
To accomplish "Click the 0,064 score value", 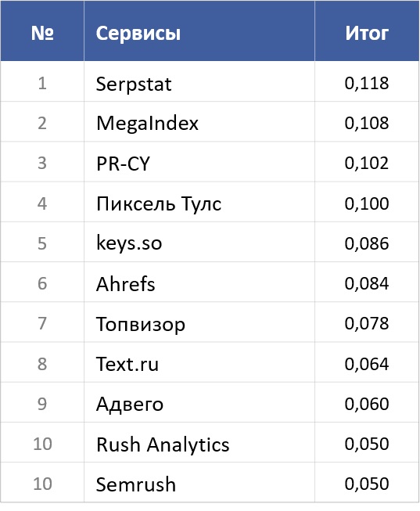I will click(367, 364).
